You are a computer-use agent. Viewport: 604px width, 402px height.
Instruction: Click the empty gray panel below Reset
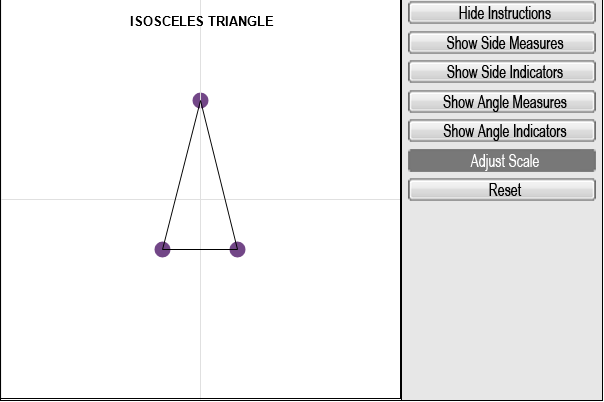[504, 300]
